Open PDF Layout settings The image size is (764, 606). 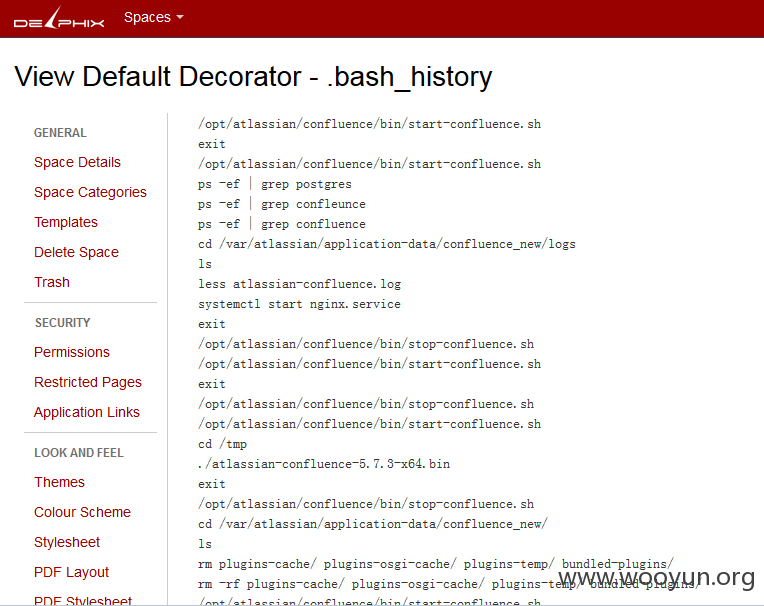[72, 572]
